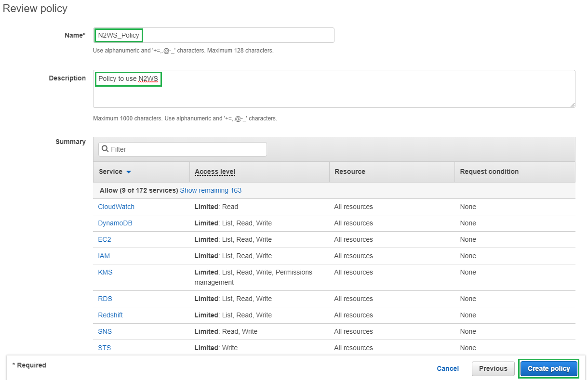588x380 pixels.
Task: Open the IAM service details
Action: coord(104,256)
